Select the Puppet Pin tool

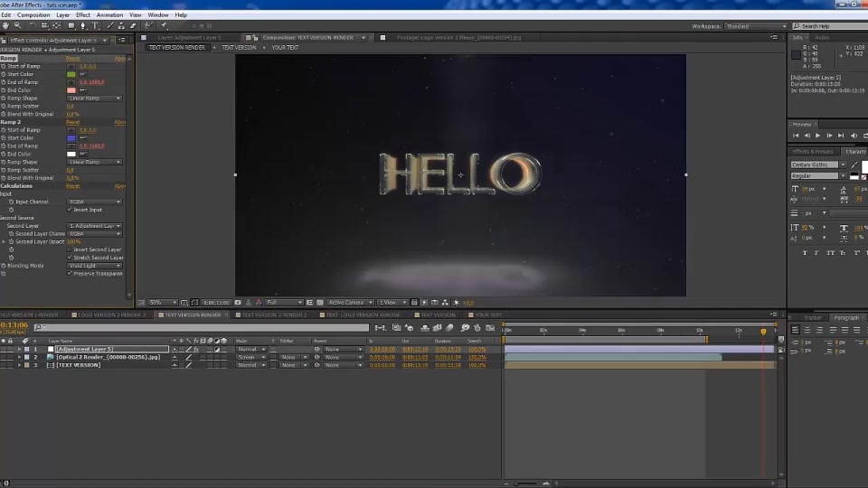click(x=164, y=25)
